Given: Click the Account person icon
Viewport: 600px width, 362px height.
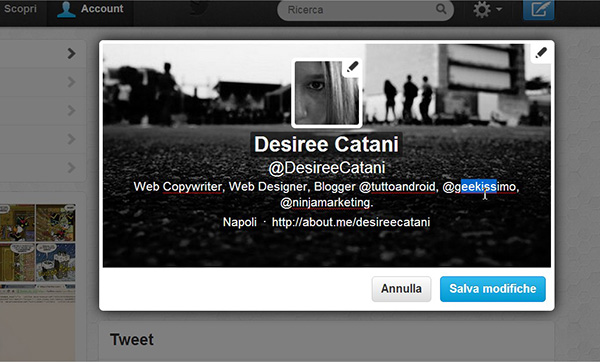Looking at the screenshot, I should pyautogui.click(x=66, y=9).
